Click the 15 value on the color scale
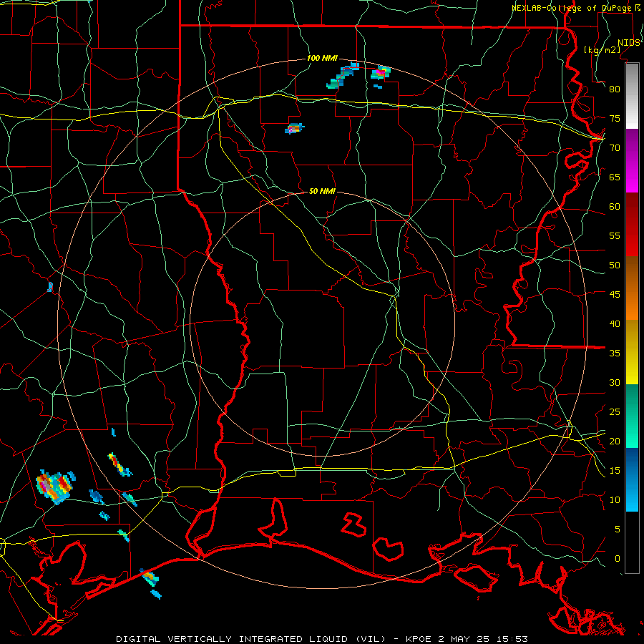 [615, 471]
